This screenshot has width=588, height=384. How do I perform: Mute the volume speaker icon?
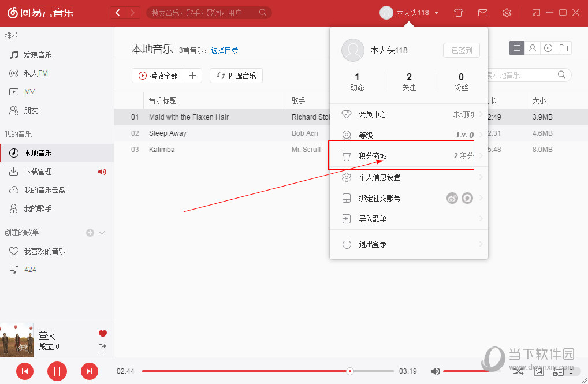pos(436,371)
